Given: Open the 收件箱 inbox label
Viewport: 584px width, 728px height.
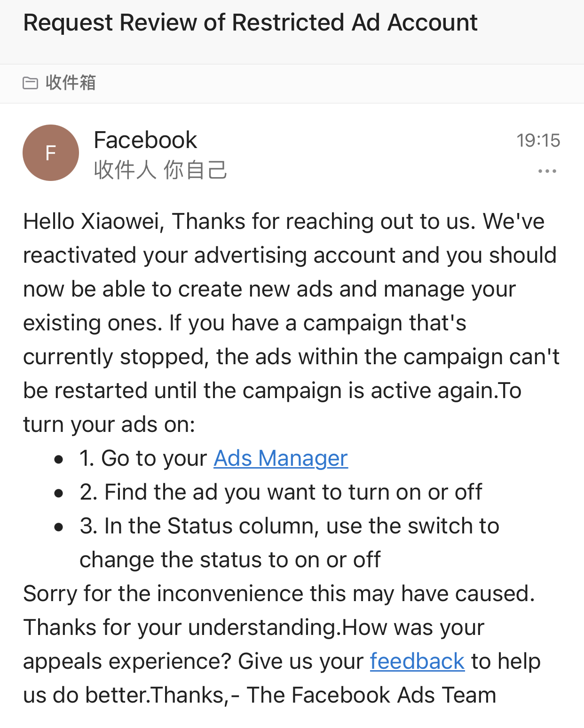Looking at the screenshot, I should [71, 83].
